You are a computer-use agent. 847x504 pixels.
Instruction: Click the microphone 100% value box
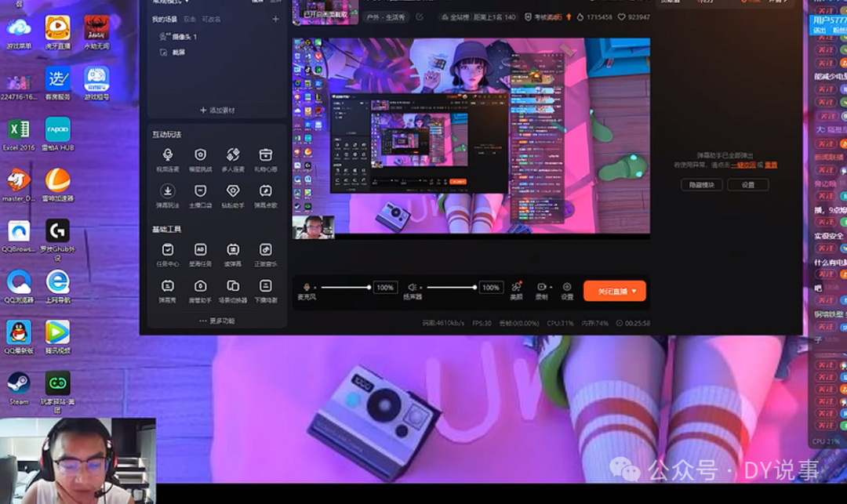click(x=384, y=288)
